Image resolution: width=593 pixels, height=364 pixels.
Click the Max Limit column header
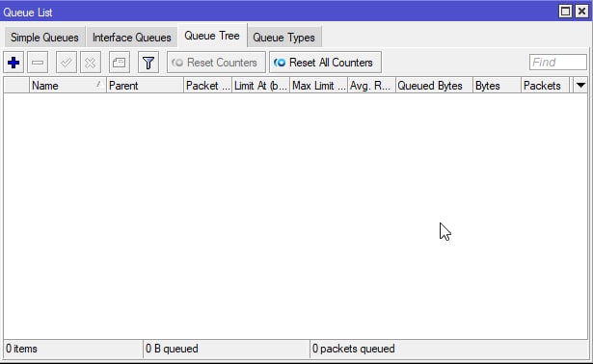[x=319, y=86]
